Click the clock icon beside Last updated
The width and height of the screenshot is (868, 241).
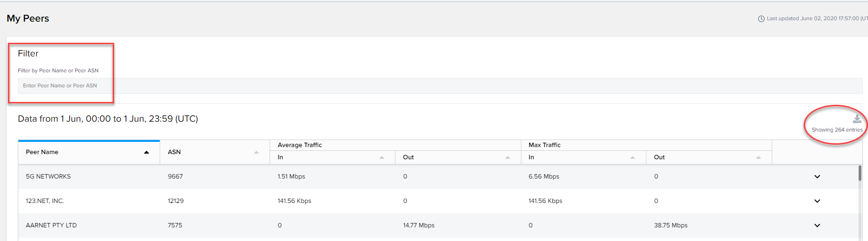(761, 19)
